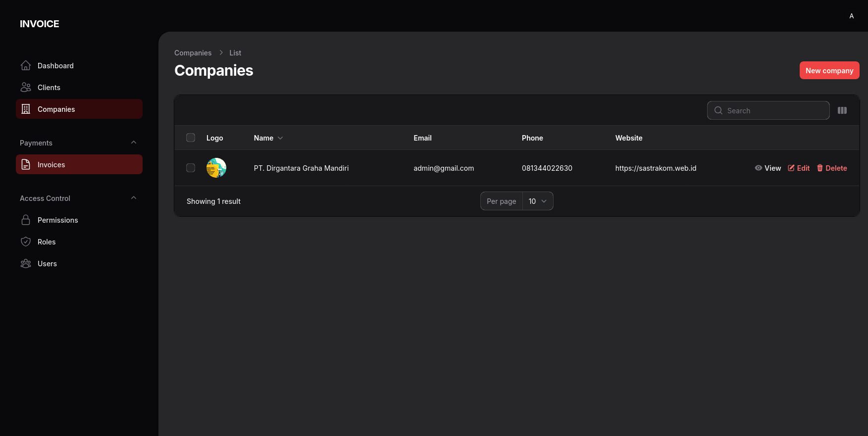The width and height of the screenshot is (868, 436).
Task: Open the Per page dropdown
Action: pos(537,201)
